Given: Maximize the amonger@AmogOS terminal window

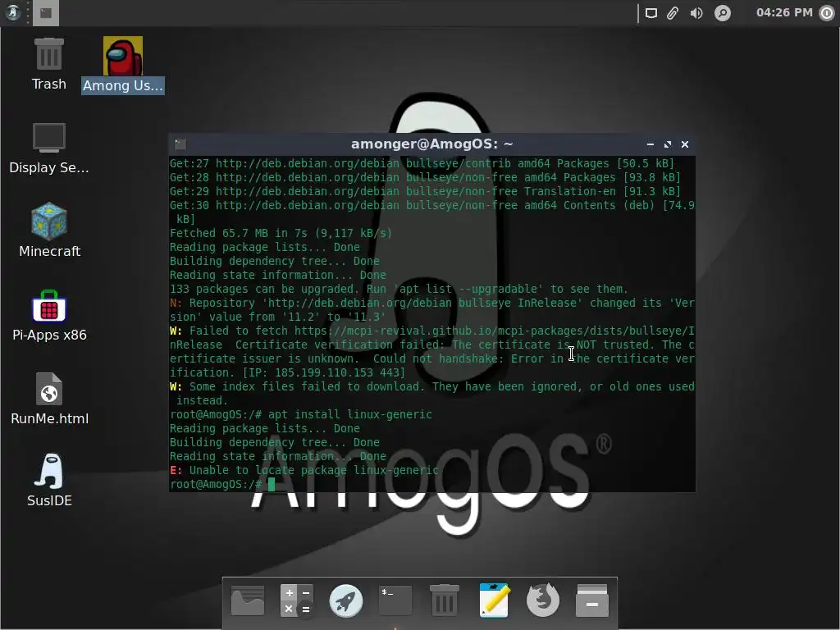Looking at the screenshot, I should (x=668, y=144).
